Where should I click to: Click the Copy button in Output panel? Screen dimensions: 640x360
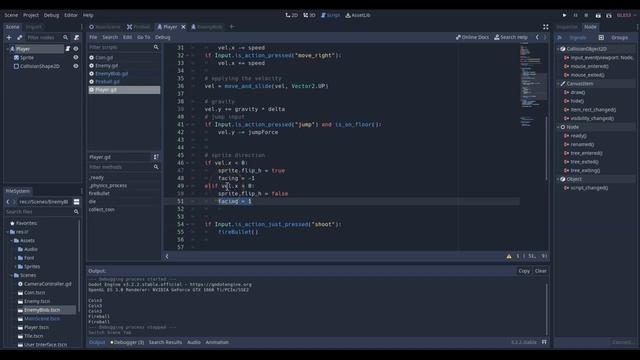point(524,271)
